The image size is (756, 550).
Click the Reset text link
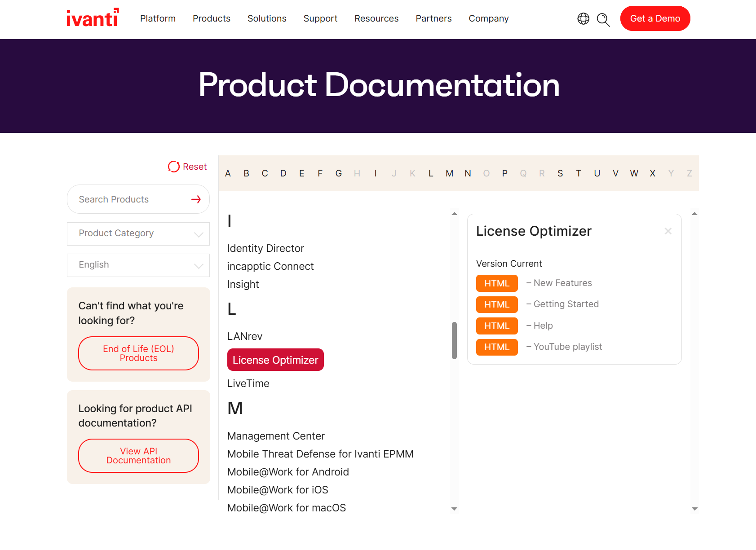click(195, 167)
